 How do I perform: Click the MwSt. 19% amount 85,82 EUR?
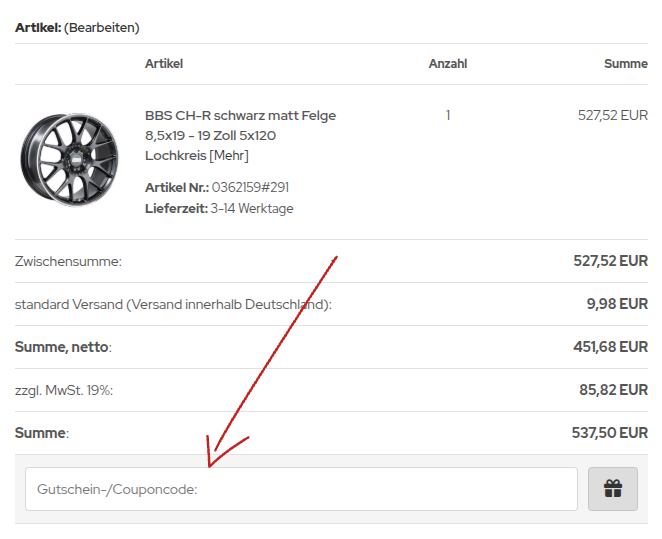[x=613, y=390]
